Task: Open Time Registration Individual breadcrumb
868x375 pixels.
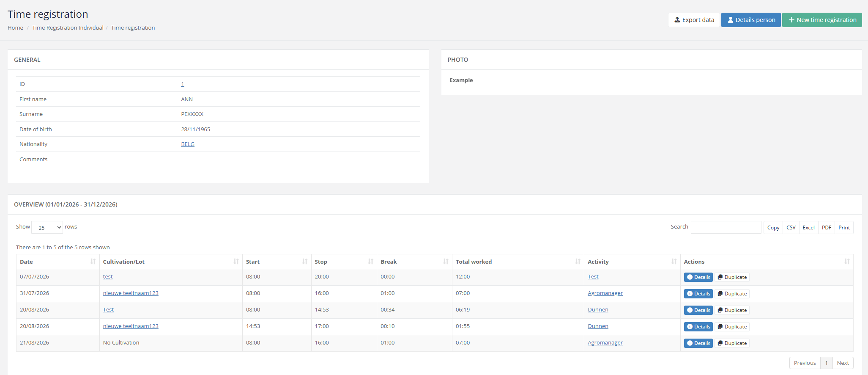Action: click(x=68, y=28)
